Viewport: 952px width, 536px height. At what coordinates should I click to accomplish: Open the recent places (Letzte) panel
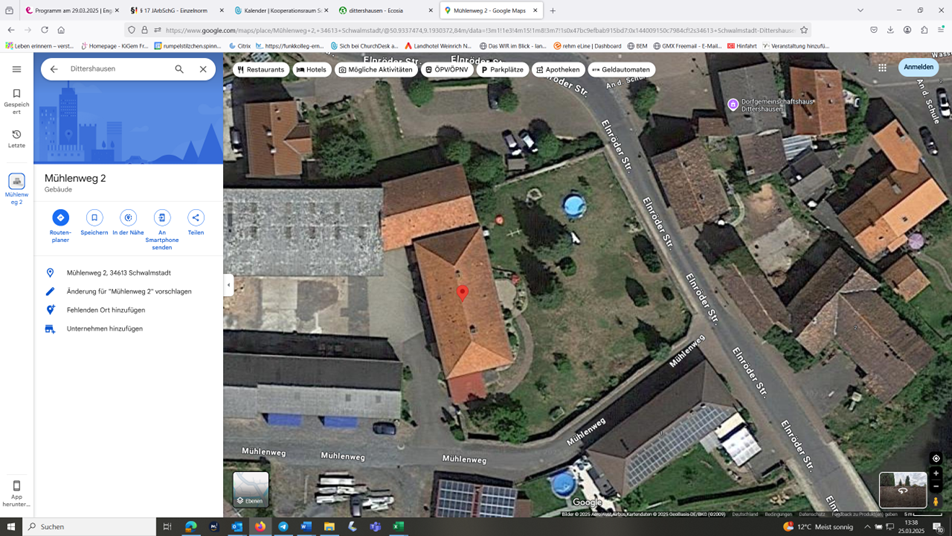[16, 138]
